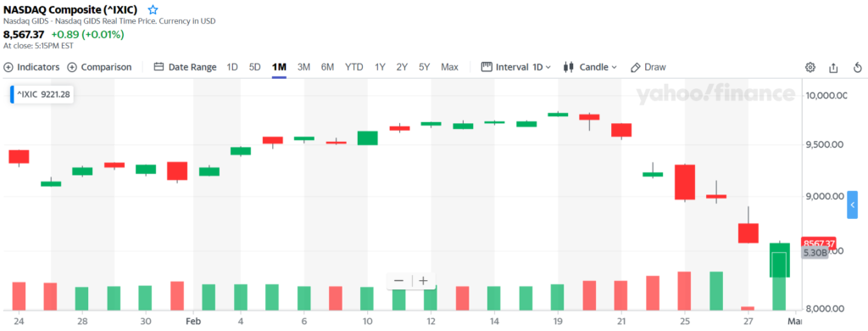Click the red candle on Feb 27
Viewport: 868px width, 331px height.
(748, 233)
